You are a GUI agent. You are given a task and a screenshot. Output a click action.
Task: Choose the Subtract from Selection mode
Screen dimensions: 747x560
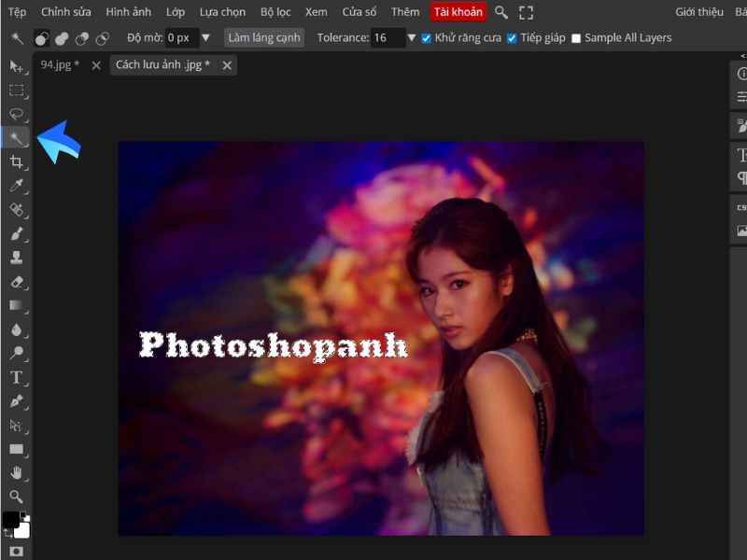[82, 38]
